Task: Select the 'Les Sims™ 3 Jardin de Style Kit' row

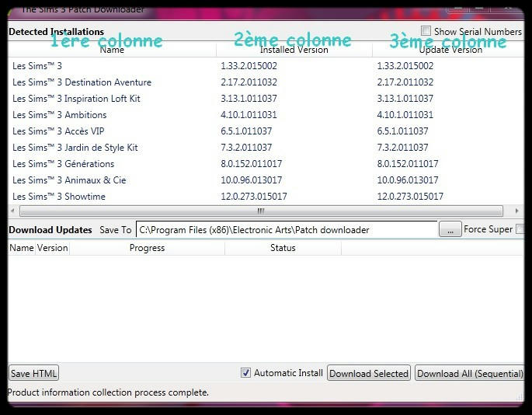Action: click(x=266, y=148)
